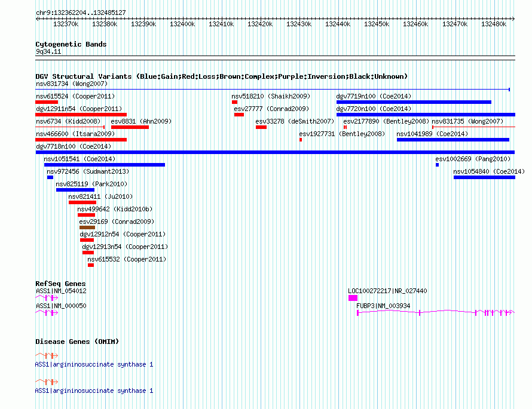
Task: Click the esv33278 (deSmith2007) red bar
Action: click(x=261, y=127)
